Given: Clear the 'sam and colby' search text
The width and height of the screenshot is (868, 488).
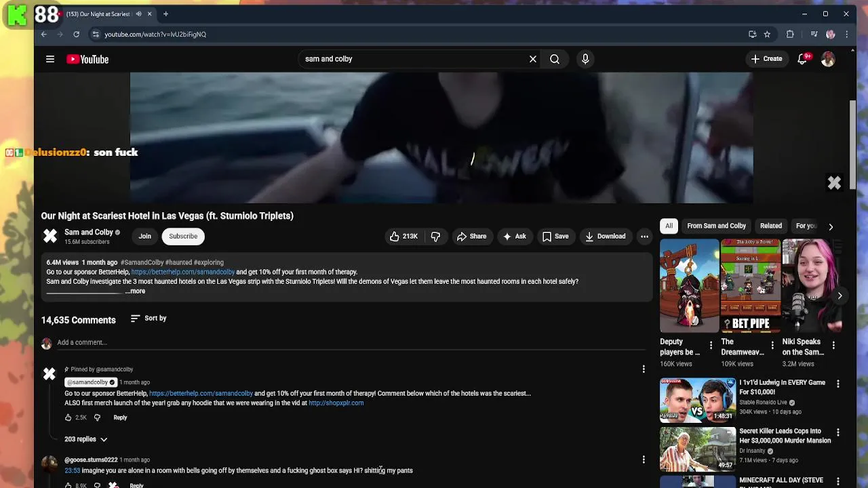Looking at the screenshot, I should [x=533, y=59].
